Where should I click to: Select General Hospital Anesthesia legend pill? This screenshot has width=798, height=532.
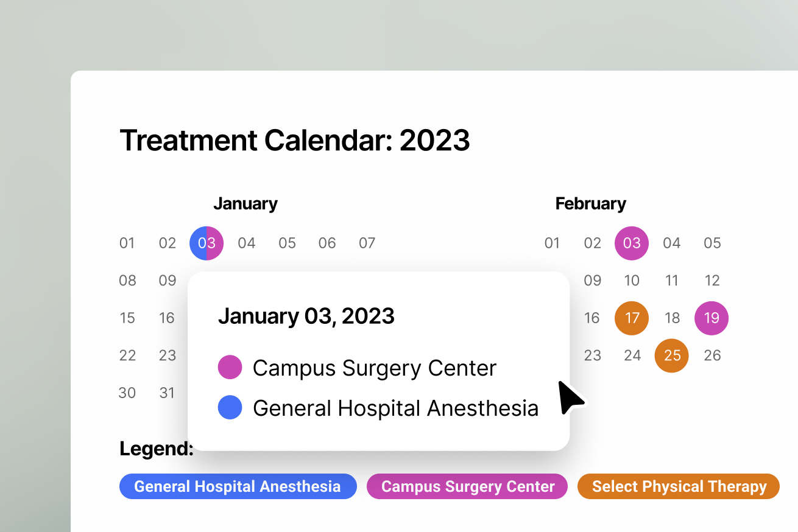[238, 486]
